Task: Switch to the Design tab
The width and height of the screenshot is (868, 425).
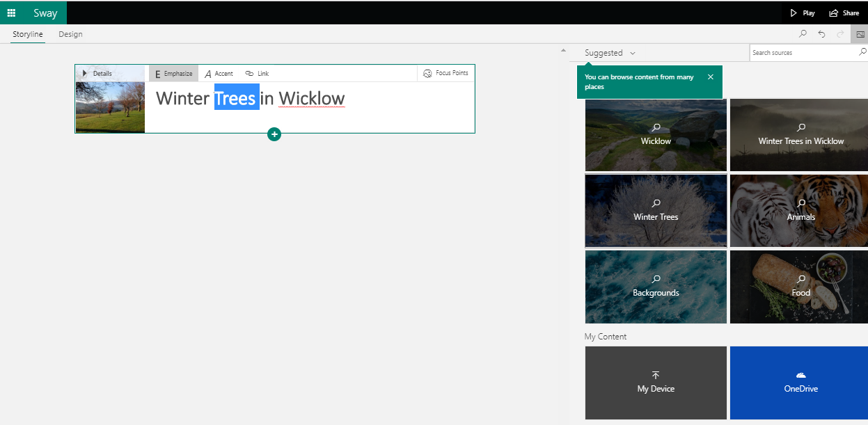Action: click(x=70, y=34)
